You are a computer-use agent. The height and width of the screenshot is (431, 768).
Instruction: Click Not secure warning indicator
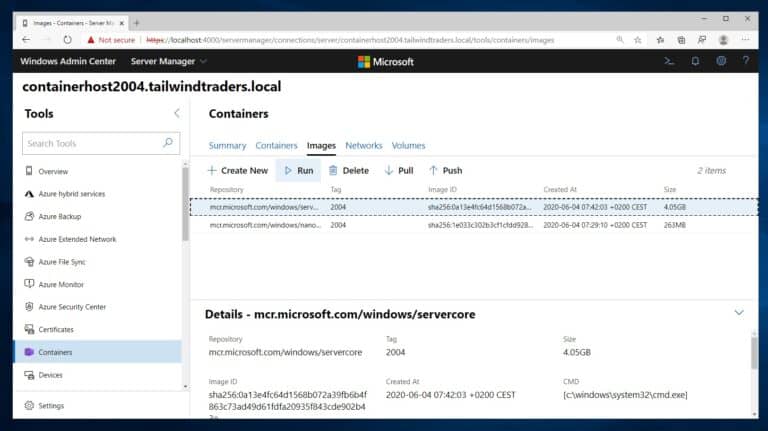pyautogui.click(x=111, y=40)
